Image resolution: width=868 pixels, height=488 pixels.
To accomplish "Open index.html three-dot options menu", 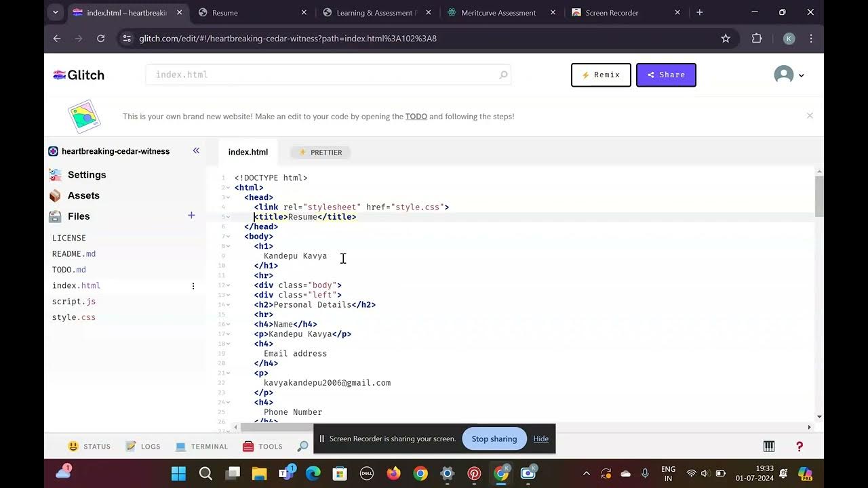I will coord(193,286).
